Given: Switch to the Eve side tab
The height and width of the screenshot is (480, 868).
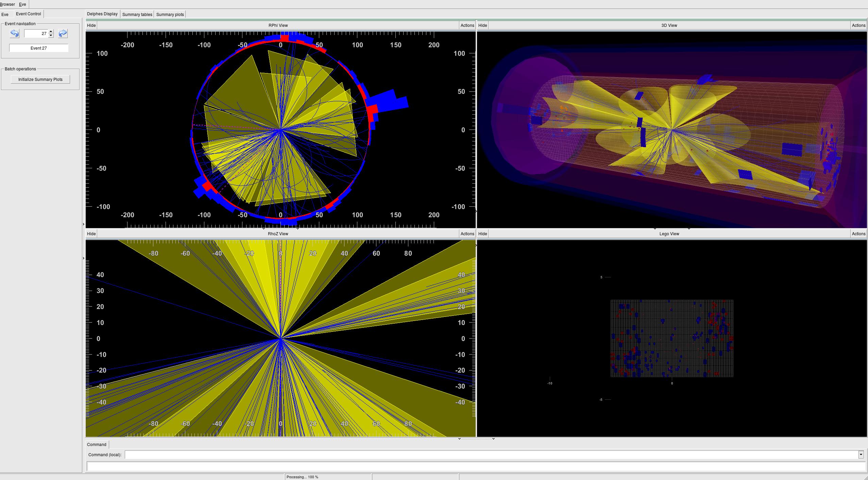Looking at the screenshot, I should pos(5,14).
